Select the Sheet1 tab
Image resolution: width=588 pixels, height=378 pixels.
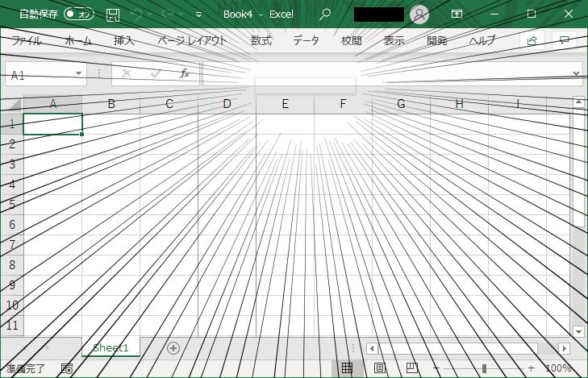coord(111,348)
